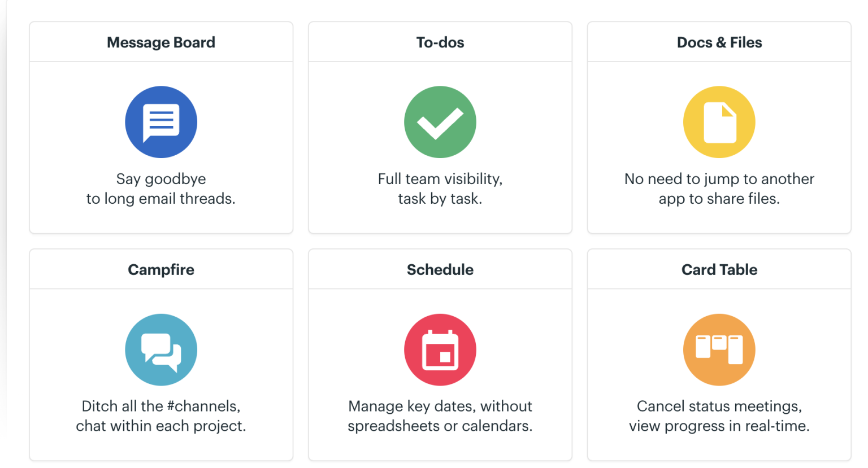Select the To-dos card title

coord(440,42)
